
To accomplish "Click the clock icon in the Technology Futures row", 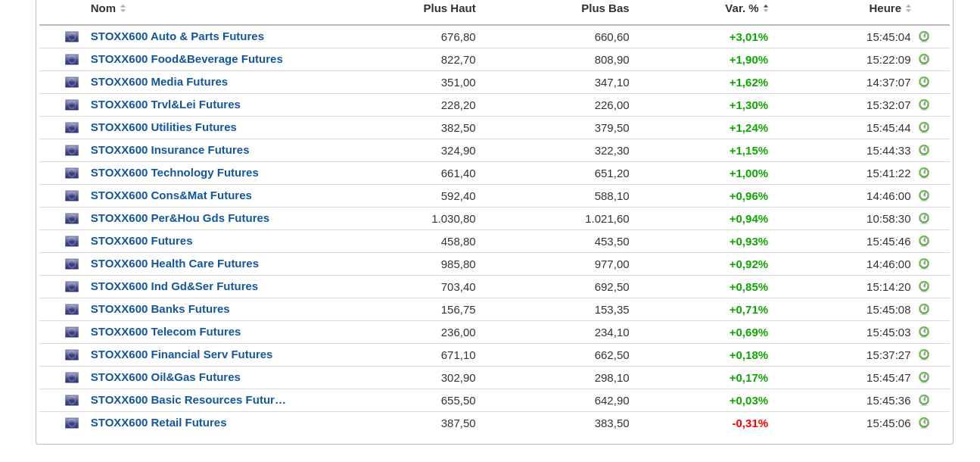I will point(924,173).
